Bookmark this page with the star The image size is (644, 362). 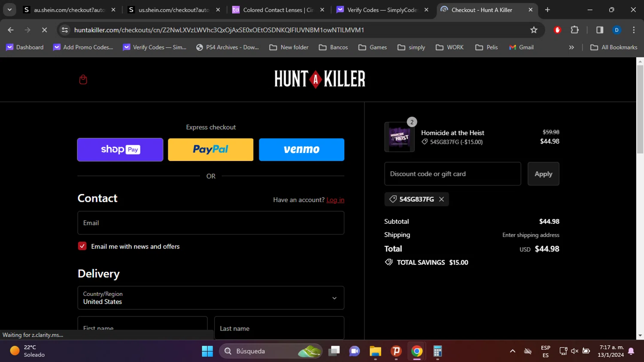coord(534,30)
